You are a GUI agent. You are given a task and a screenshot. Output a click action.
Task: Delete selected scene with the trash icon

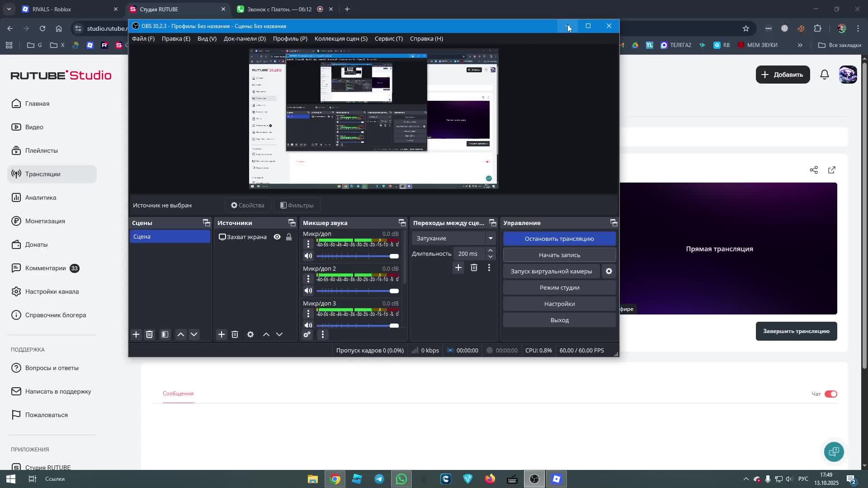(x=149, y=334)
